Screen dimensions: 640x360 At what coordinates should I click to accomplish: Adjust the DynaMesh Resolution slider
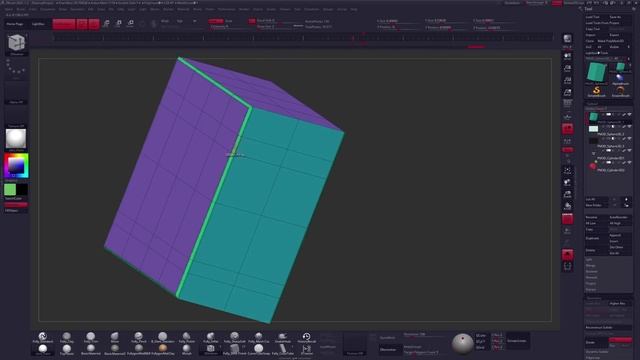pyautogui.click(x=424, y=334)
